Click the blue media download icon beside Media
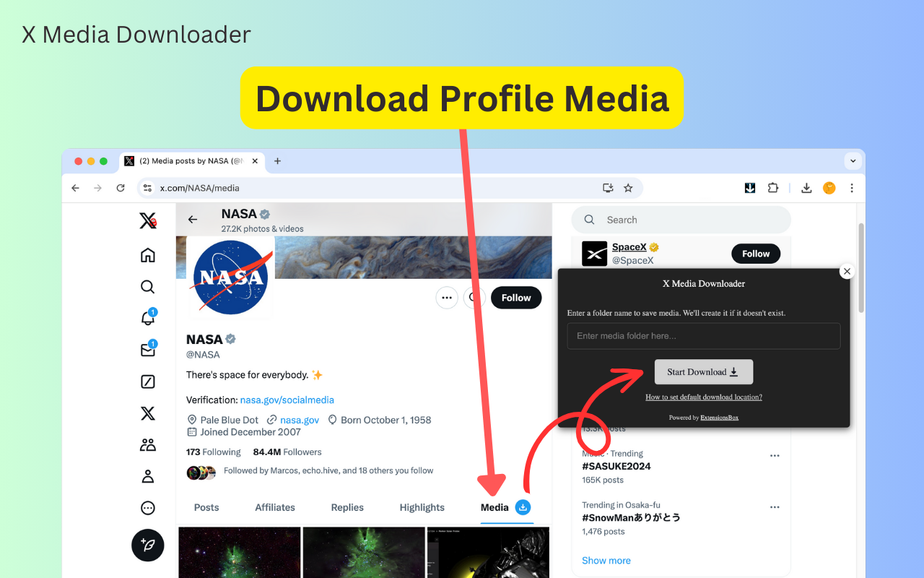This screenshot has height=578, width=924. (523, 507)
